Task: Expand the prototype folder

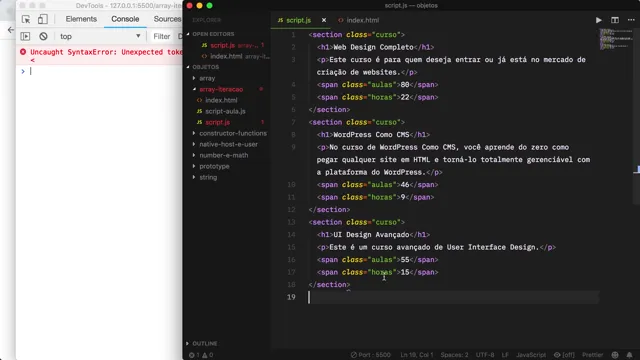Action: [214, 166]
